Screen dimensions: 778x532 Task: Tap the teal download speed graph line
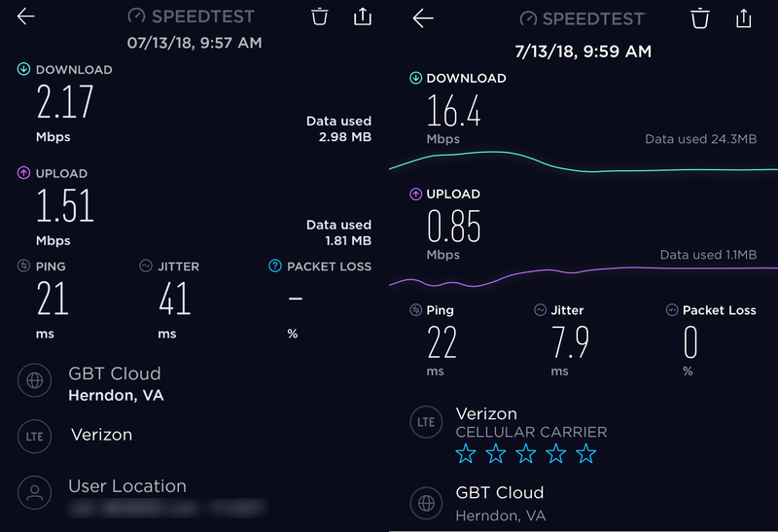coord(583,162)
